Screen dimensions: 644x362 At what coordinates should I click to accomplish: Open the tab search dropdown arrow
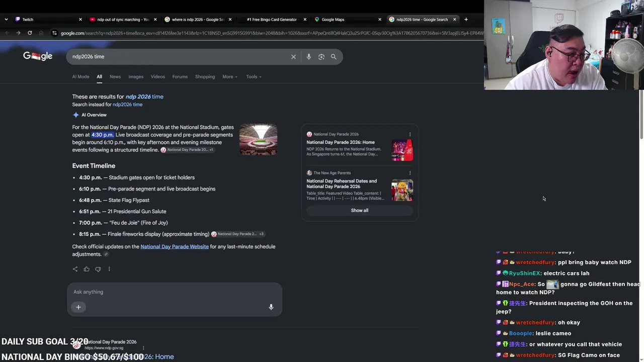[x=6, y=20]
